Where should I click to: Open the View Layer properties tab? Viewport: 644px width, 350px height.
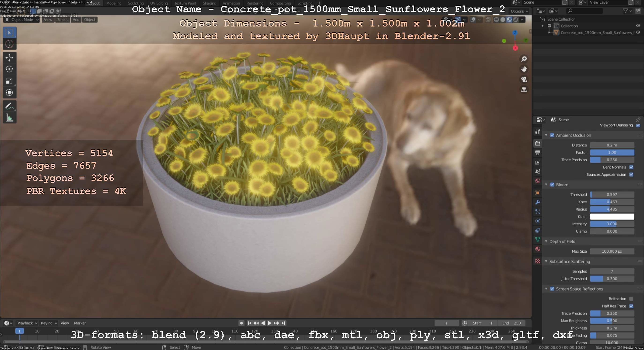[538, 162]
